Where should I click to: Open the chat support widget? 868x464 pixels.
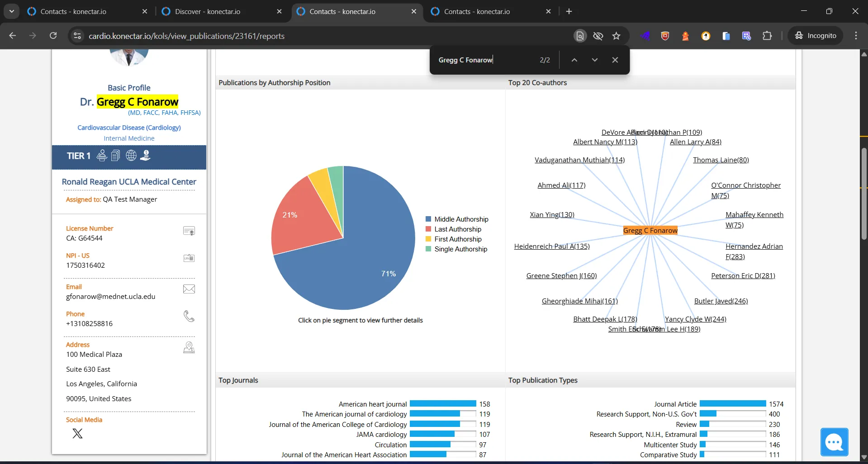point(834,442)
